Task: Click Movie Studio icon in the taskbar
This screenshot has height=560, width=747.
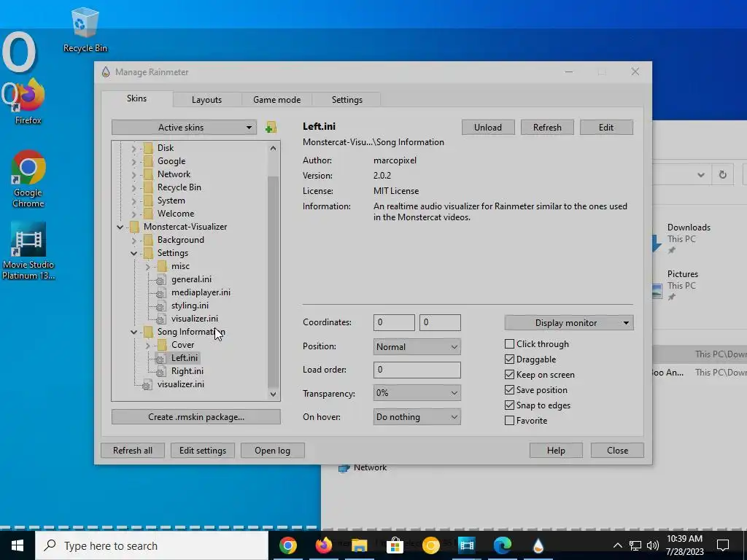Action: click(x=466, y=545)
